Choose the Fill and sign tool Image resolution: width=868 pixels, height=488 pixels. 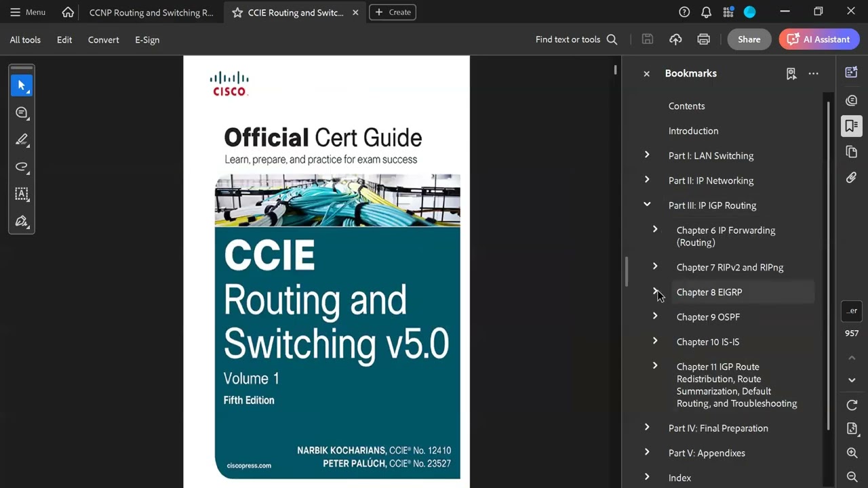[22, 221]
